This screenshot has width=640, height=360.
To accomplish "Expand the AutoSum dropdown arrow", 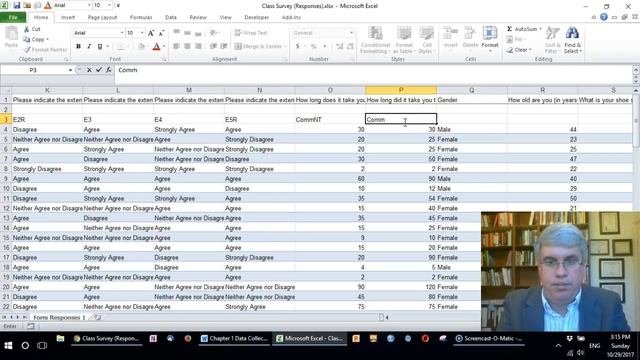I will click(x=540, y=29).
